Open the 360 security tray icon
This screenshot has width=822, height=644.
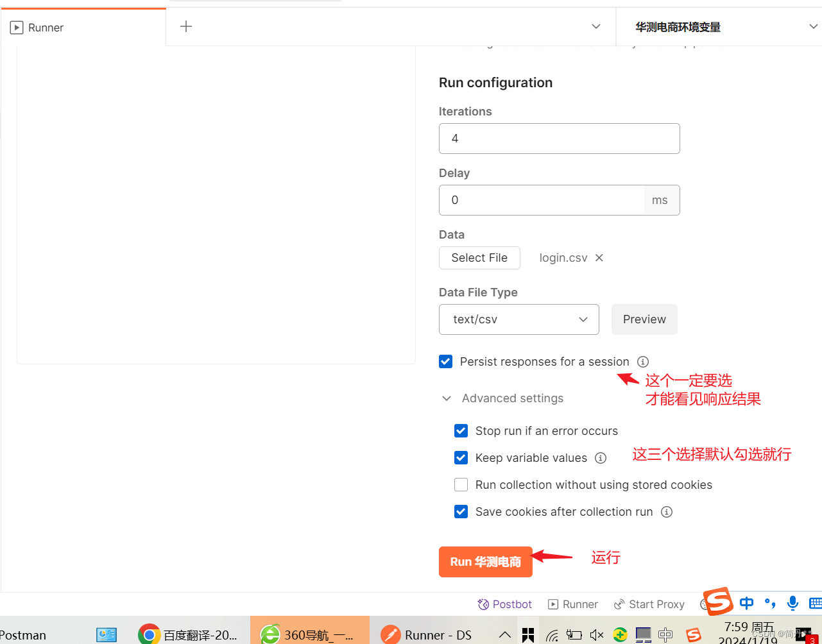(620, 635)
